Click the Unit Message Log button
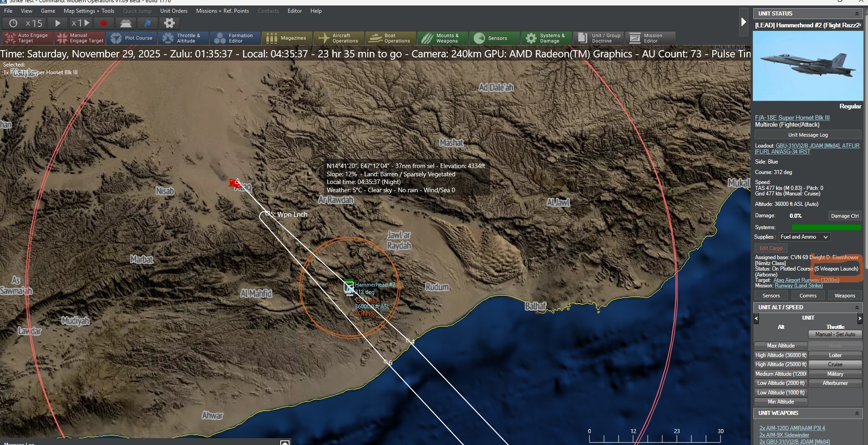 808,135
